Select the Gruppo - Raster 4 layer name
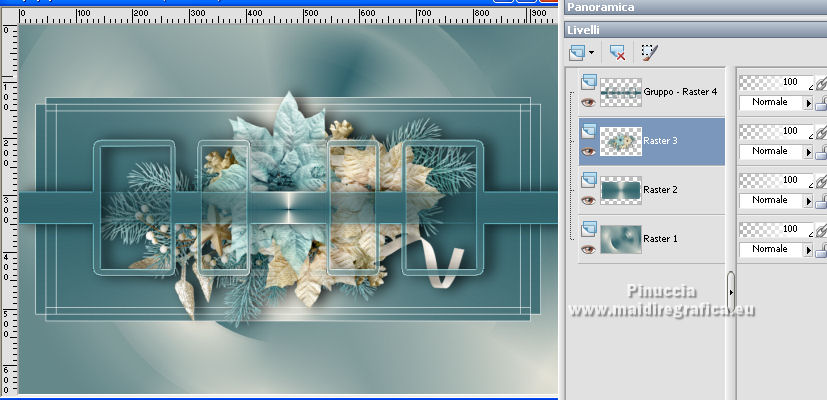Screen dimensions: 827x400 680,92
